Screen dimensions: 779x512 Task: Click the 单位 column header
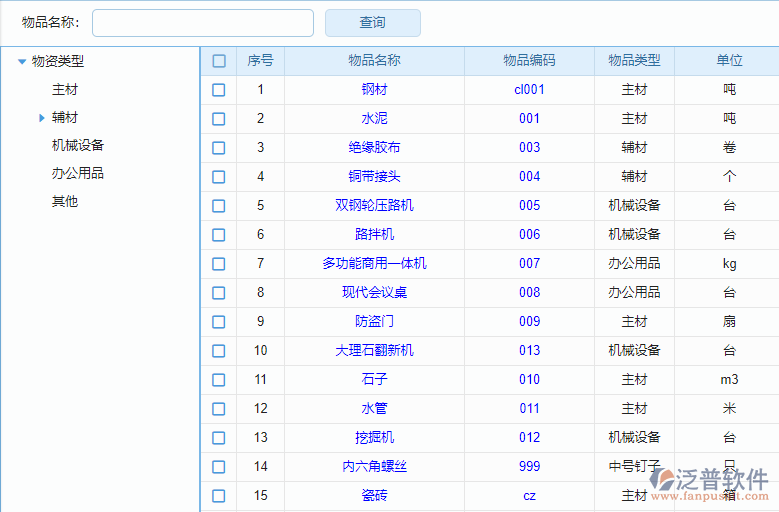pyautogui.click(x=729, y=61)
